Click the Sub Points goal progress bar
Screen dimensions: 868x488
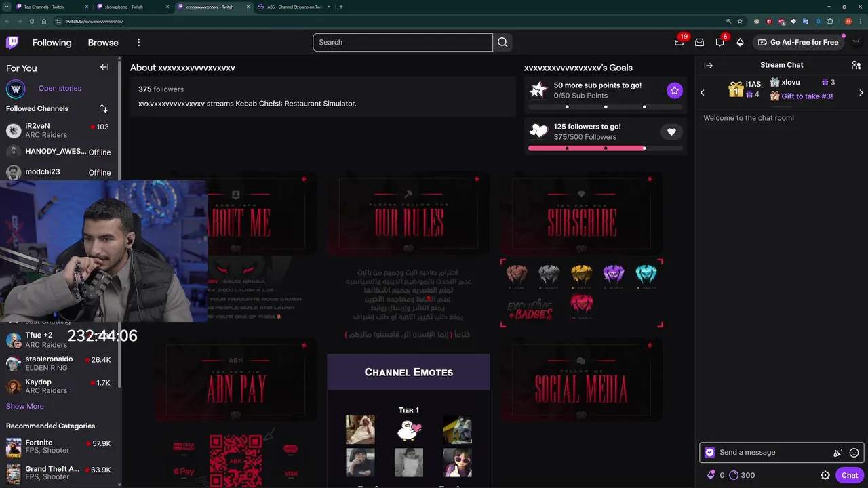tap(606, 106)
